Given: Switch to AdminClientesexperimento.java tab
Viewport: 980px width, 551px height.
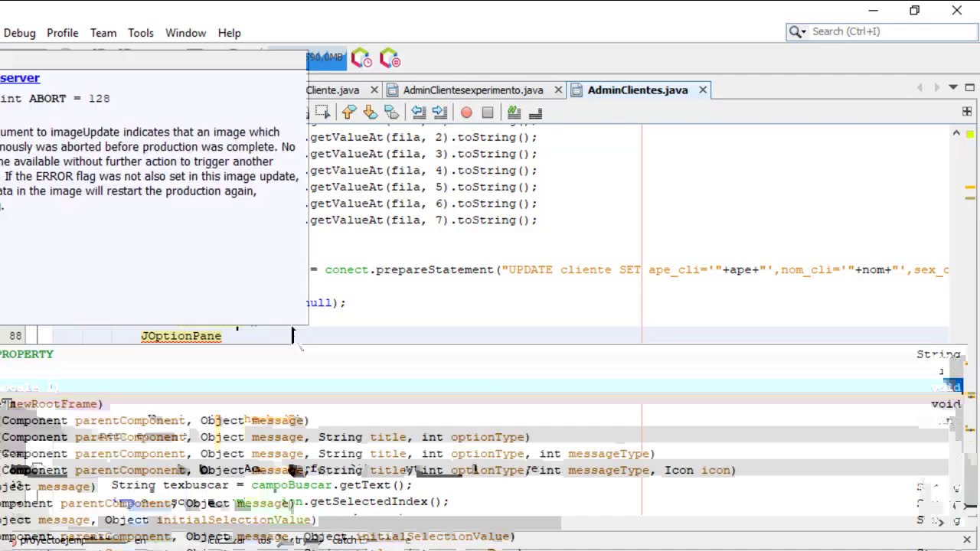Looking at the screenshot, I should click(x=473, y=90).
